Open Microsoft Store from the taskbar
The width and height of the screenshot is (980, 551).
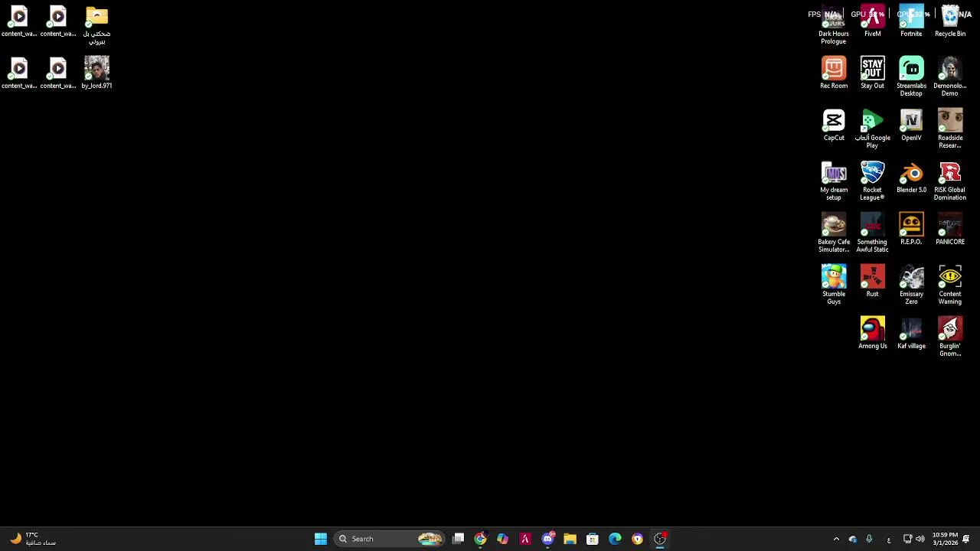[x=593, y=539]
